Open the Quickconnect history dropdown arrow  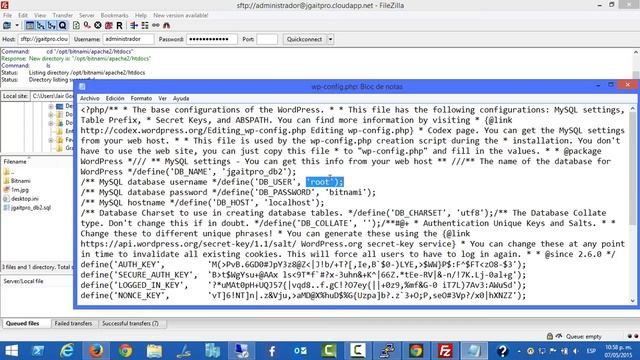pyautogui.click(x=330, y=39)
